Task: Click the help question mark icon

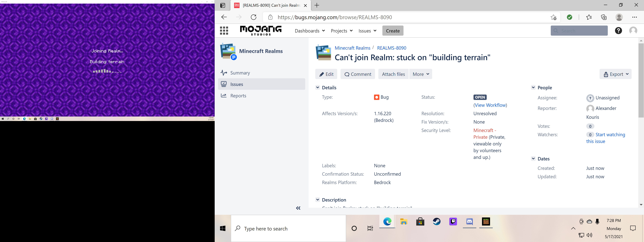Action: click(x=618, y=31)
